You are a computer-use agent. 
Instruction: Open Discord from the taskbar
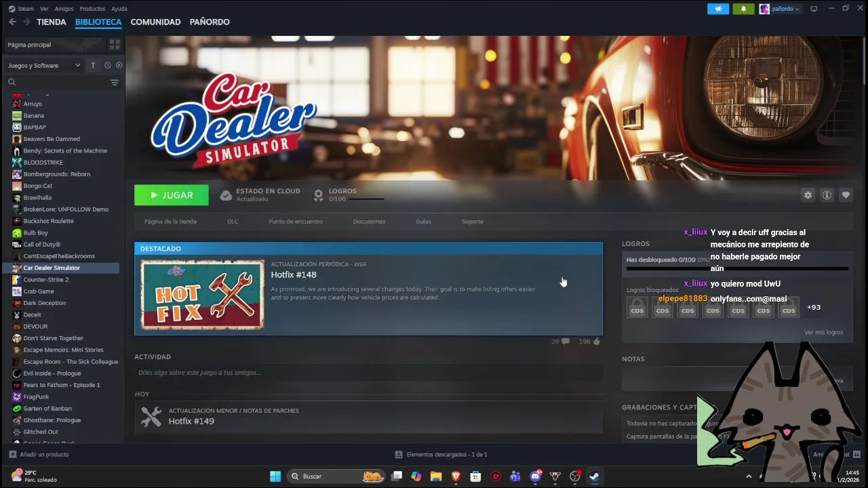click(x=536, y=476)
